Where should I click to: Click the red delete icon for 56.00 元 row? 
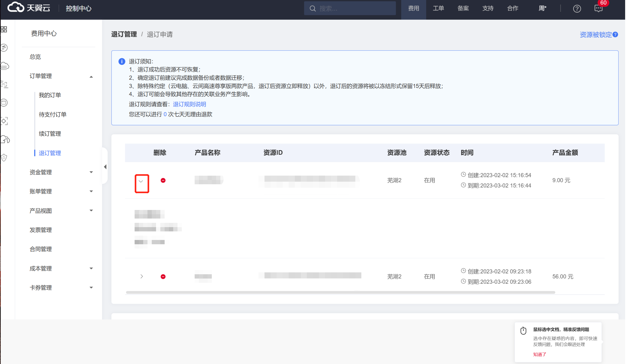(163, 277)
